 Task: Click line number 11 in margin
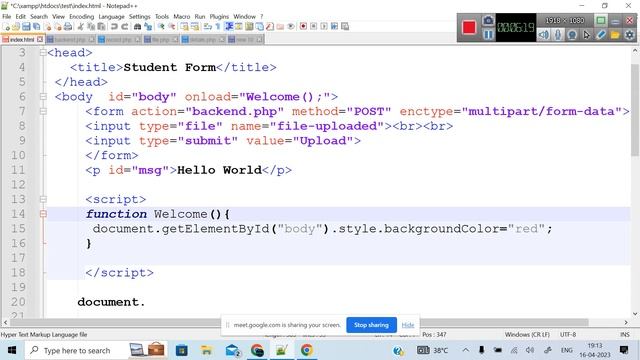18,170
